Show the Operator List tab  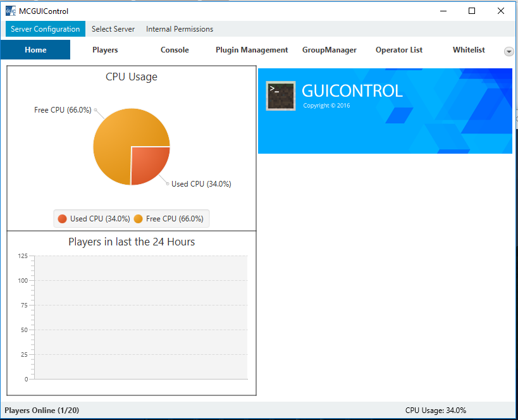[399, 50]
